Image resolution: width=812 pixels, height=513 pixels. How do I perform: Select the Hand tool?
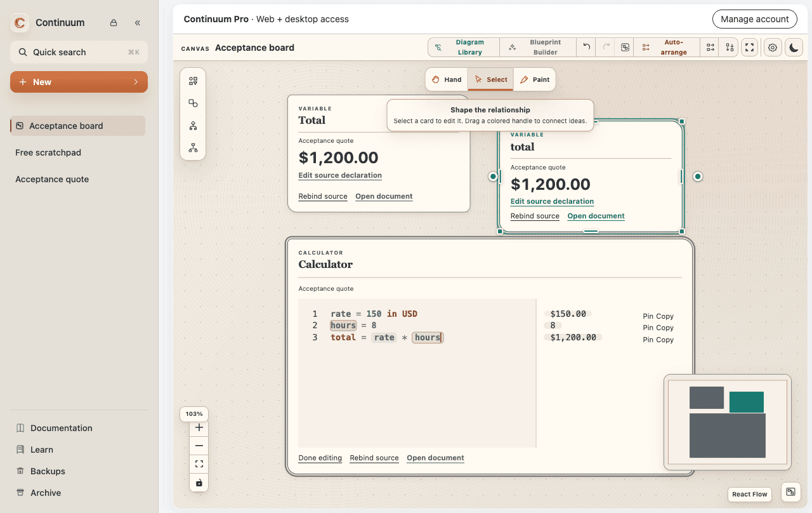(x=447, y=79)
